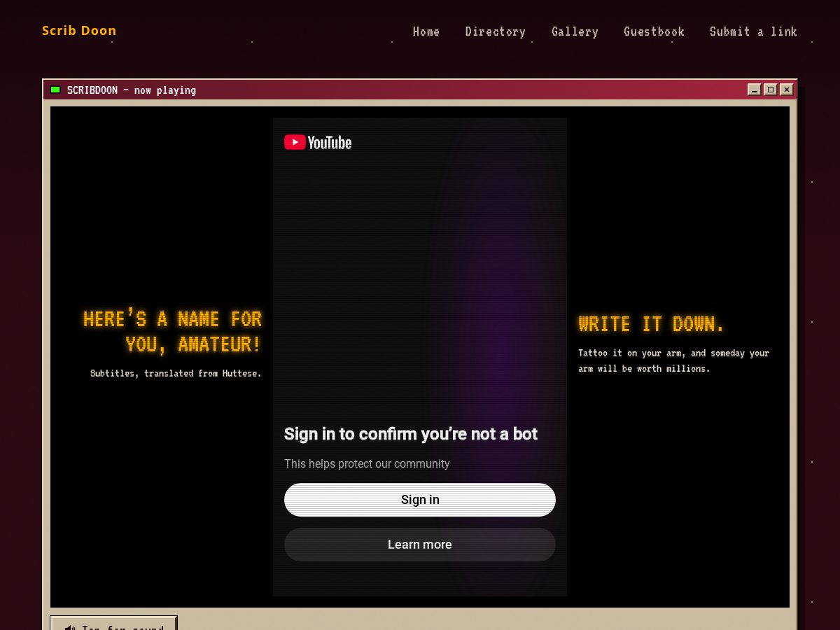Viewport: 840px width, 630px height.
Task: Open Submit a link page
Action: pyautogui.click(x=753, y=31)
